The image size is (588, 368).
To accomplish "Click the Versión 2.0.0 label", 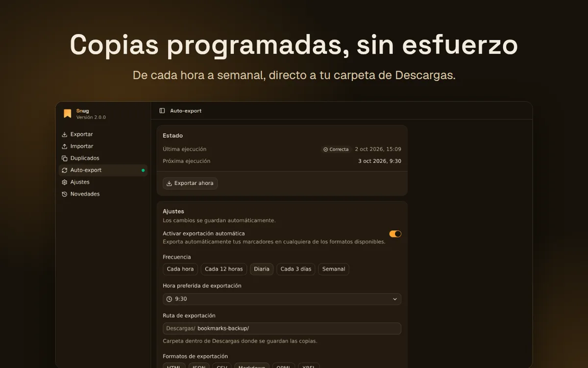I will coord(91,117).
